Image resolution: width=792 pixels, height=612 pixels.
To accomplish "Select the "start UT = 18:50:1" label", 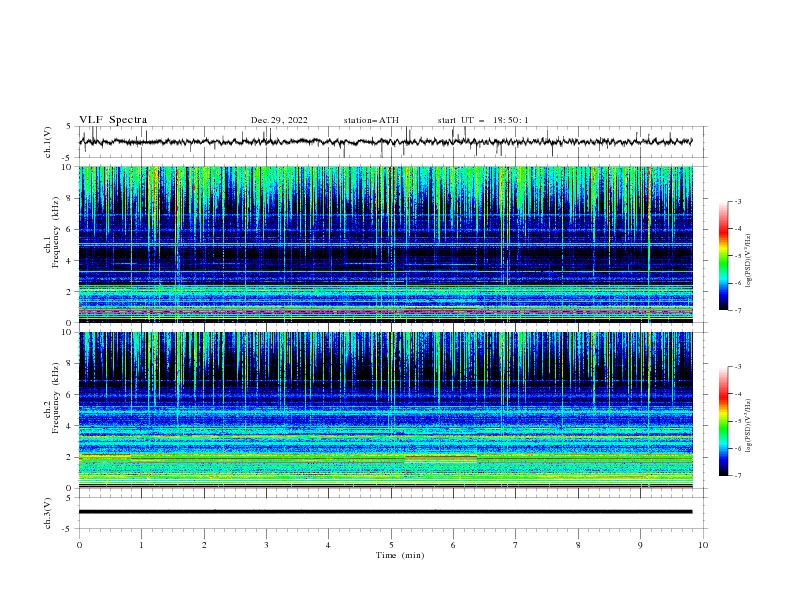I will pyautogui.click(x=483, y=120).
